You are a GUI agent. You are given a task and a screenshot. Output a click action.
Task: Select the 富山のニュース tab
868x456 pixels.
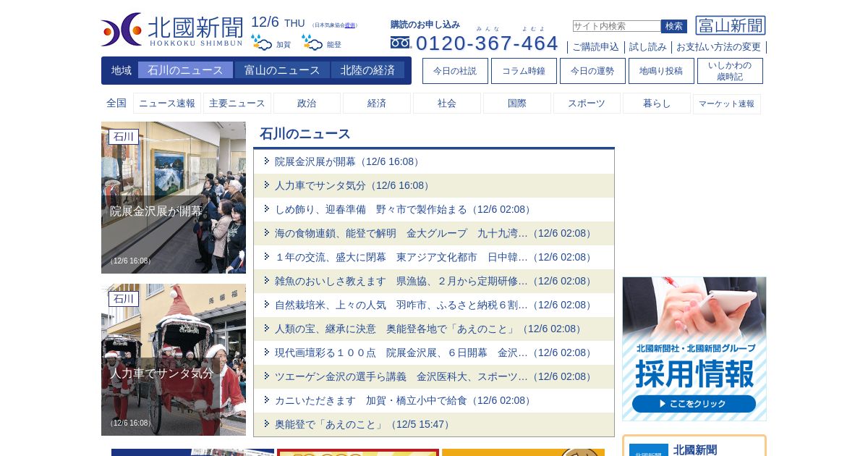(282, 70)
